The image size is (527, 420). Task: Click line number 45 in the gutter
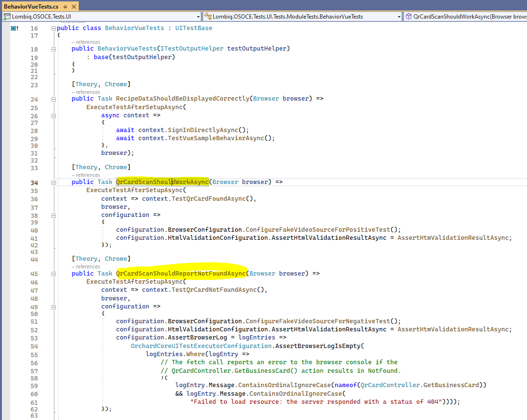[x=34, y=274]
